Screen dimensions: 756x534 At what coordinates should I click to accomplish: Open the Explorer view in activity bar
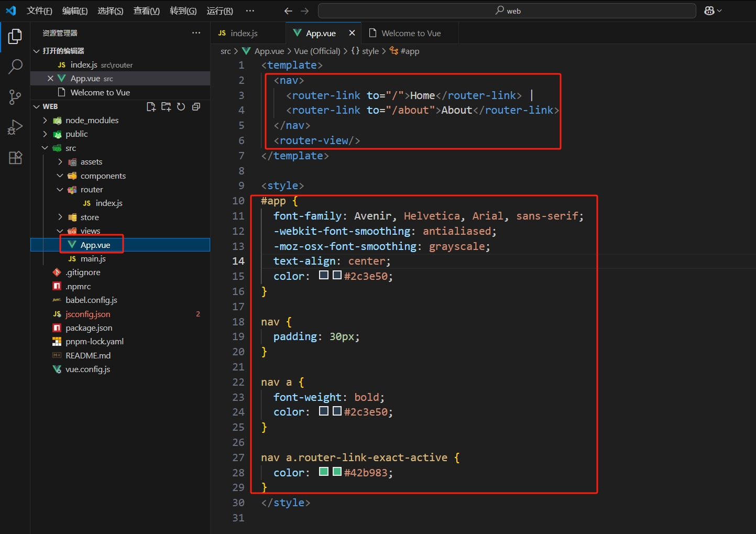coord(15,37)
